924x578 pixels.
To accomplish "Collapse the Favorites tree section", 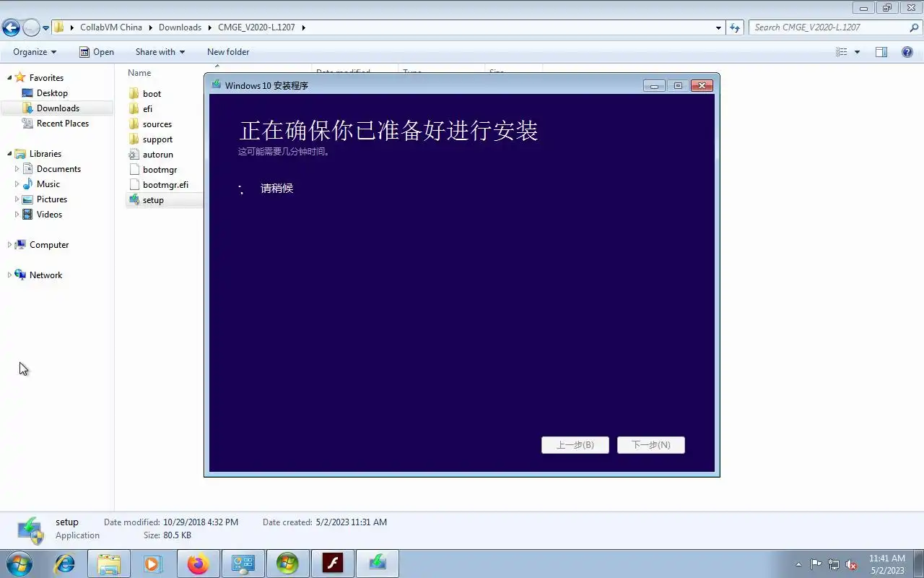I will (9, 78).
